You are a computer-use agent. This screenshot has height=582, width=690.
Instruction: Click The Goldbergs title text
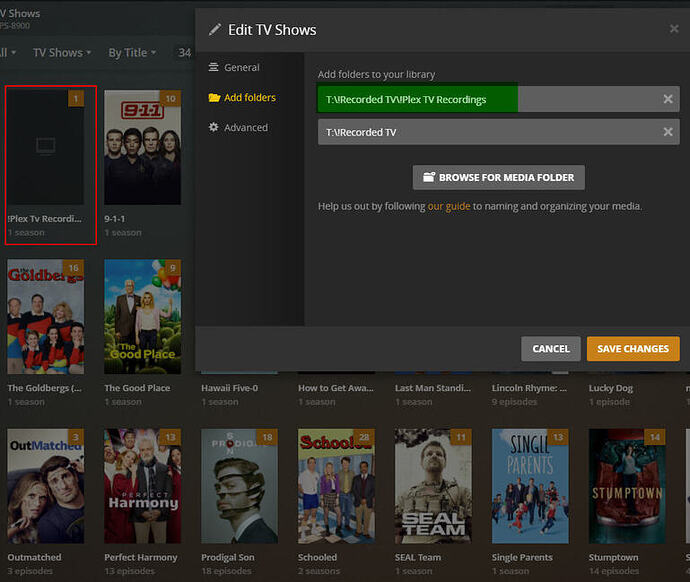click(44, 388)
